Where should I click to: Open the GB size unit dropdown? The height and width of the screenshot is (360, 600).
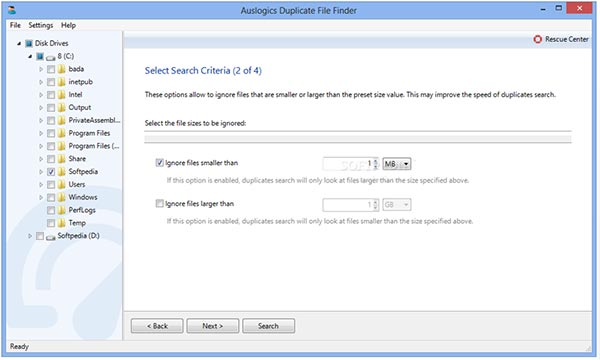pos(397,205)
